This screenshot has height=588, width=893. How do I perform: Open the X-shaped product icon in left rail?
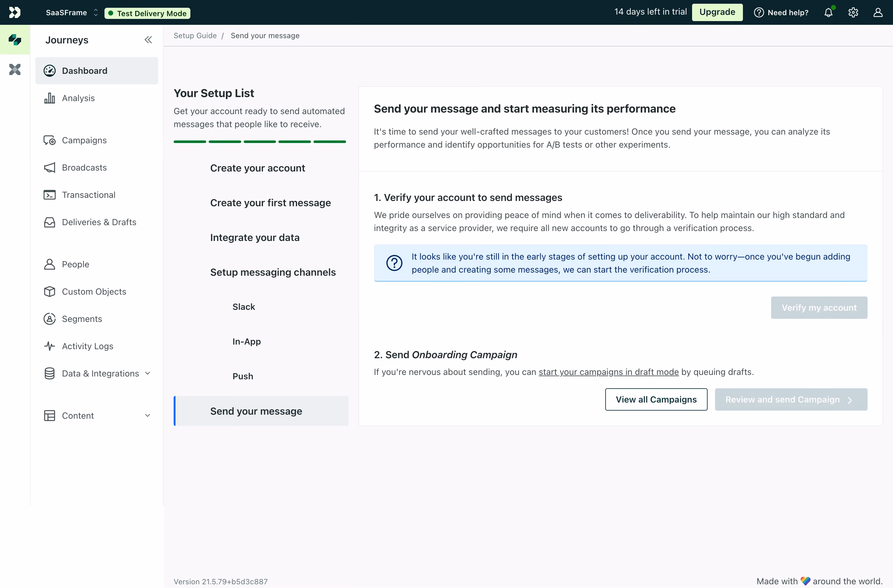pyautogui.click(x=15, y=69)
